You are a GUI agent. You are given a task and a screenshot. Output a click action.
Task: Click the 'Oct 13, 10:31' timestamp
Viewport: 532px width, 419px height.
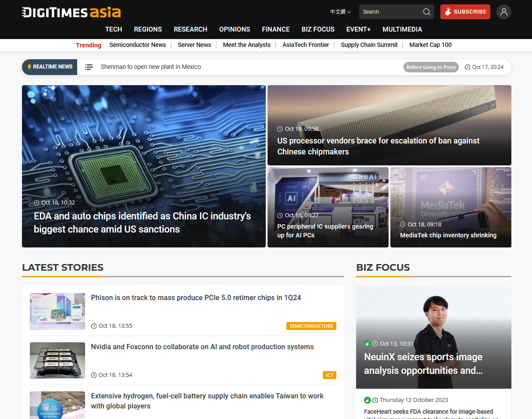click(x=396, y=344)
